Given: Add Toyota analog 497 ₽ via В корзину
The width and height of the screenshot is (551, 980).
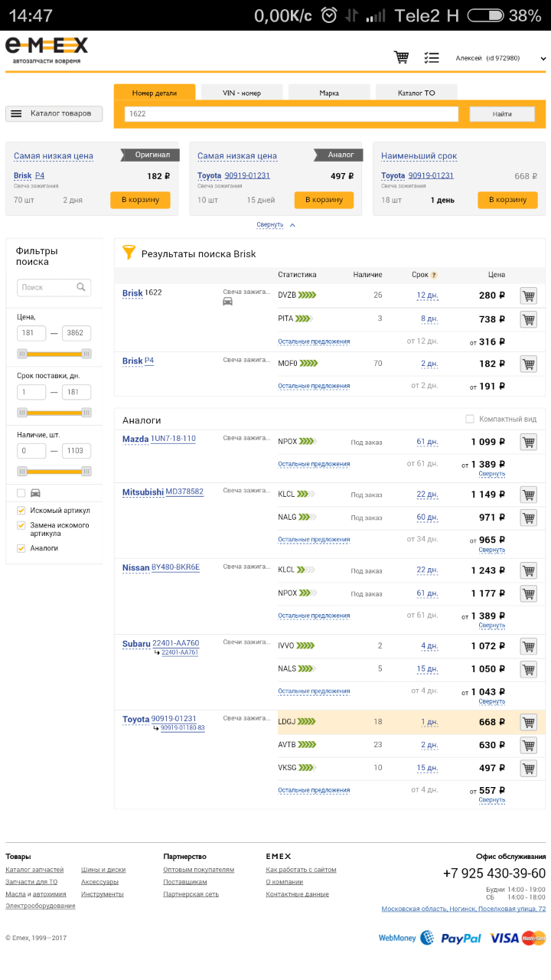Looking at the screenshot, I should 324,200.
